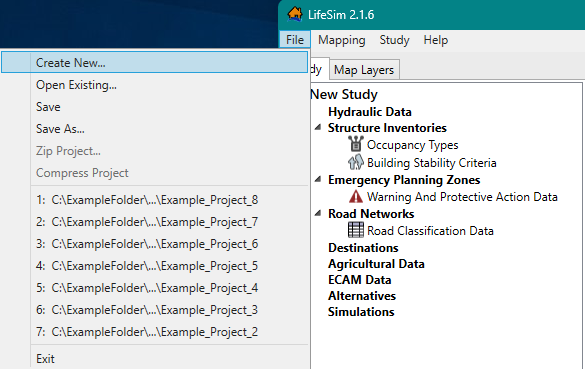585x369 pixels.
Task: Select the Hydraulic Data tree node
Action: [370, 112]
